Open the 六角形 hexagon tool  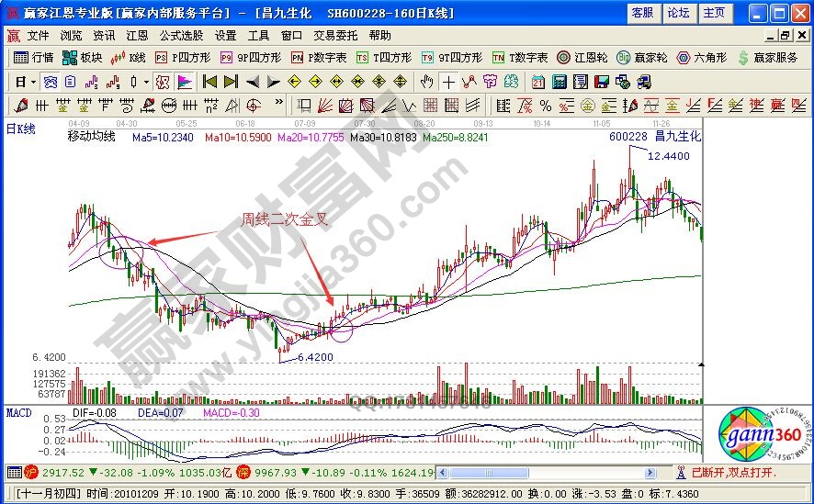pos(702,58)
